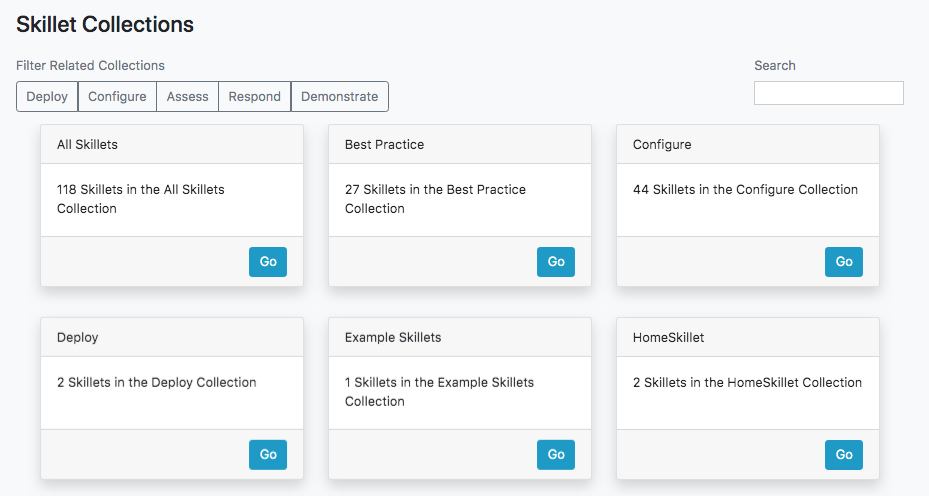Select the Deploy card title
The width and height of the screenshot is (929, 496).
[x=77, y=338]
